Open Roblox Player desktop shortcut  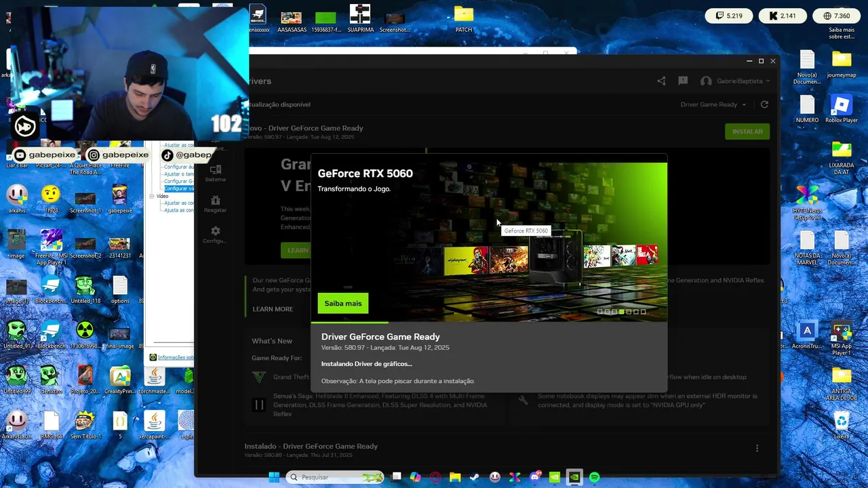click(x=842, y=109)
